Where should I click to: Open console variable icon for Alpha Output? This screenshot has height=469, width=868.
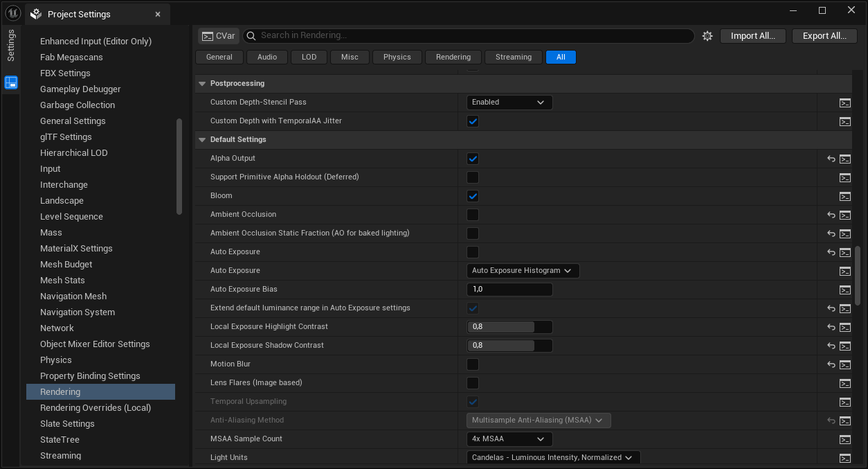pyautogui.click(x=845, y=159)
